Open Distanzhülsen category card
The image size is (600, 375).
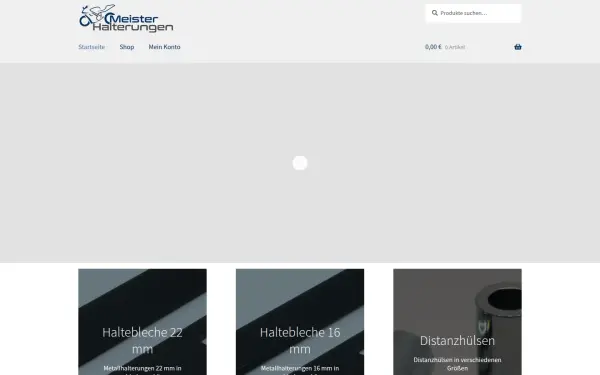point(457,322)
